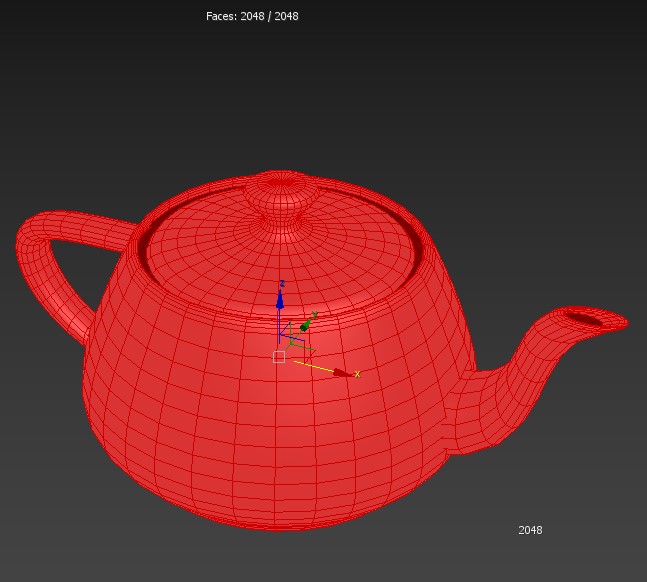Click the red X axis gizmo arrow
Screen dimensions: 647x582
click(x=342, y=373)
